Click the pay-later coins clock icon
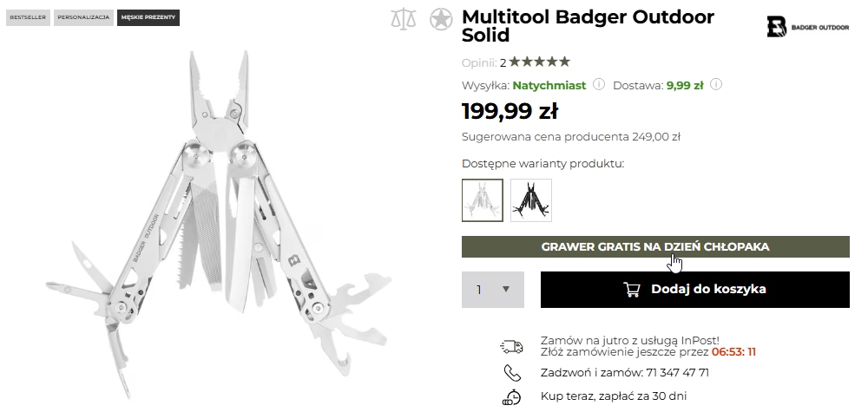 tap(511, 397)
